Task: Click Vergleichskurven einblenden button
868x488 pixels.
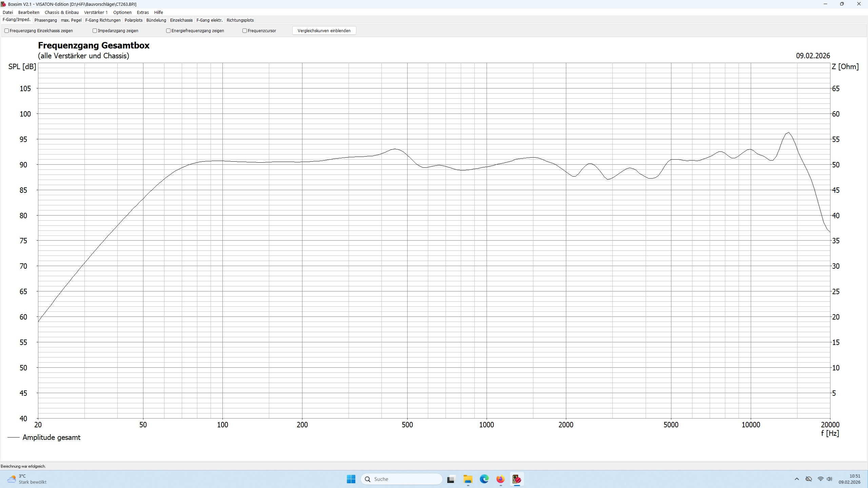Action: click(324, 31)
